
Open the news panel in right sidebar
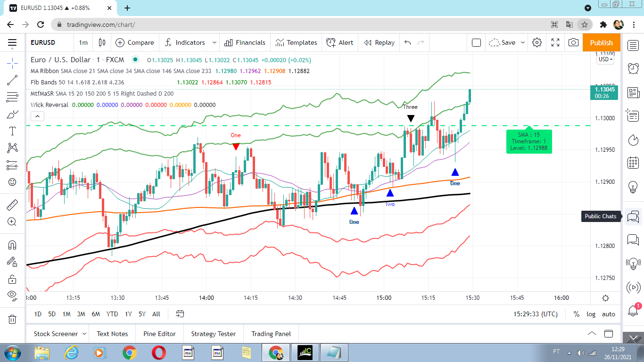(633, 92)
